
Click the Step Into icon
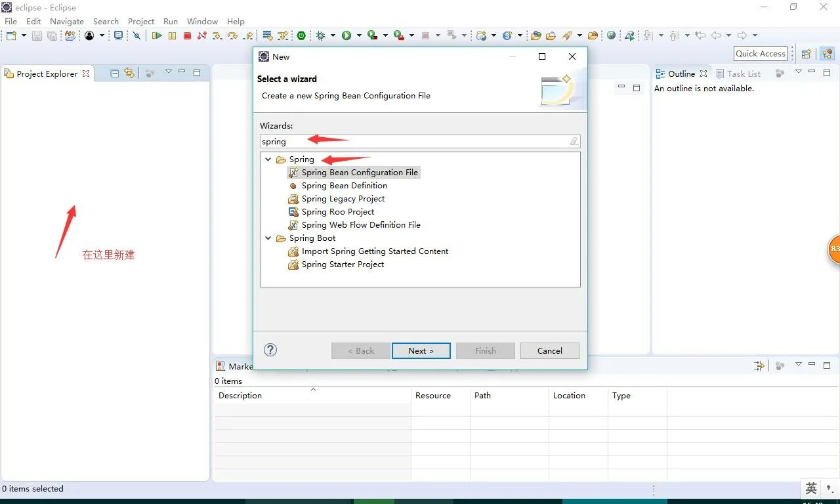click(217, 35)
